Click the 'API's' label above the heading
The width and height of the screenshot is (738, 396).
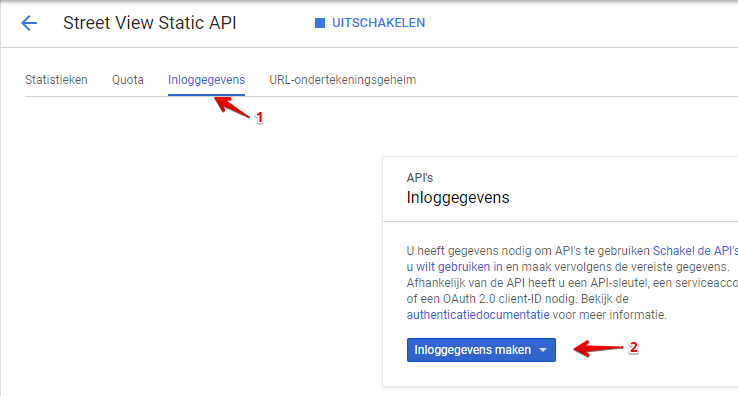419,178
